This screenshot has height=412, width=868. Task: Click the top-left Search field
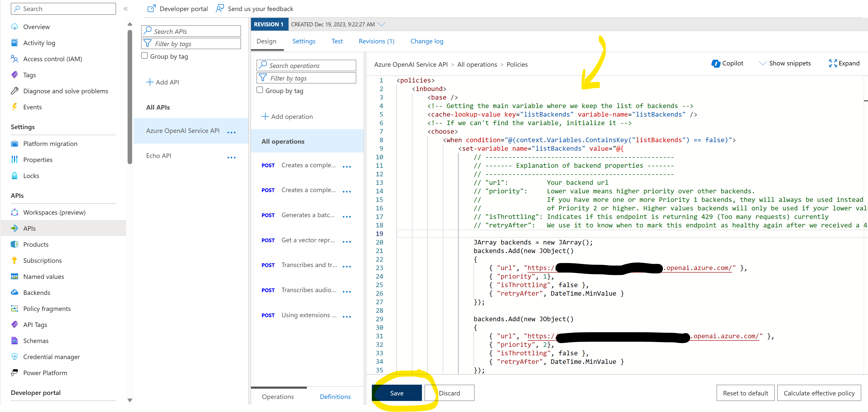click(63, 9)
